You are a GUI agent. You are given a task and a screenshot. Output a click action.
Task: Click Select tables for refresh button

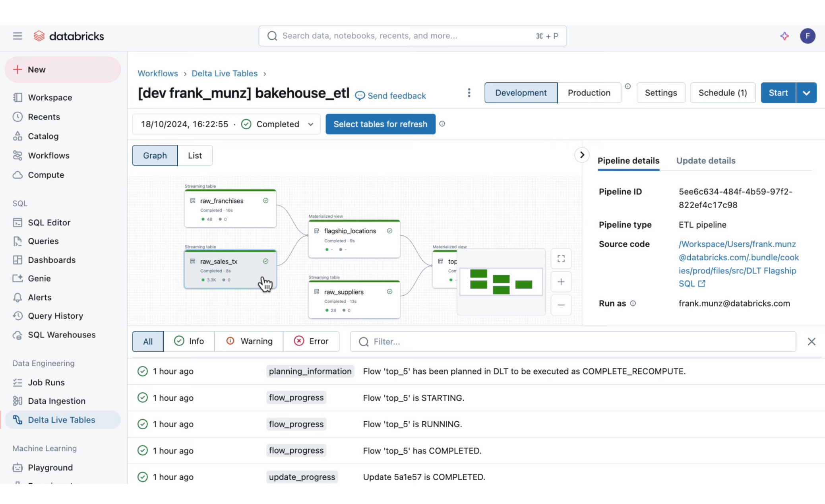pos(380,124)
